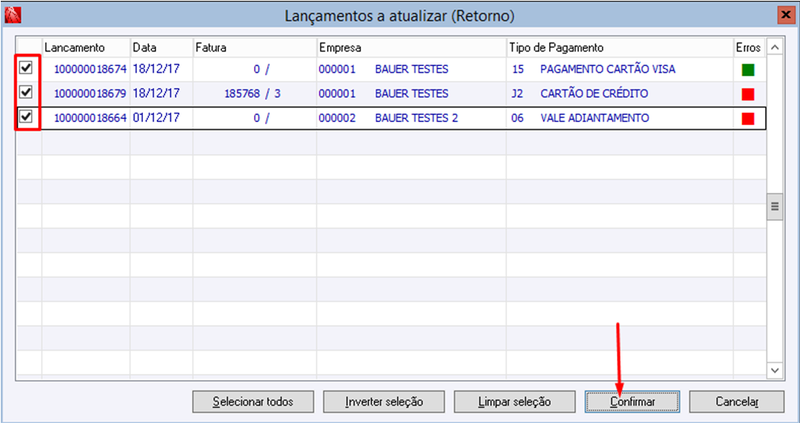The image size is (800, 423).
Task: Click the Inverter seleção button
Action: coord(384,402)
